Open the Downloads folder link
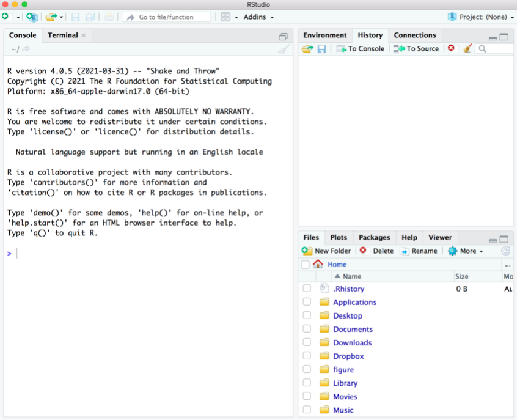517x420 pixels. [x=352, y=342]
